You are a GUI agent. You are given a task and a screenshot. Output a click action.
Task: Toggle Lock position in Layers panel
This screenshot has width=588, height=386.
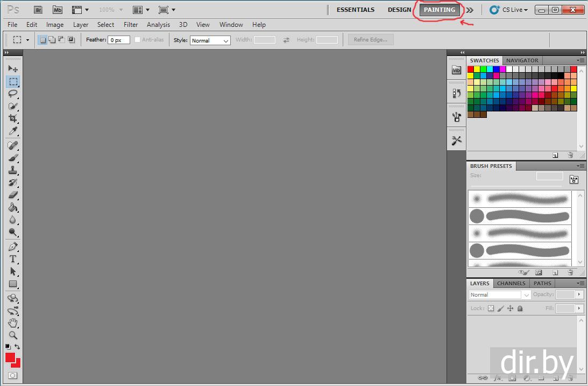pyautogui.click(x=511, y=308)
